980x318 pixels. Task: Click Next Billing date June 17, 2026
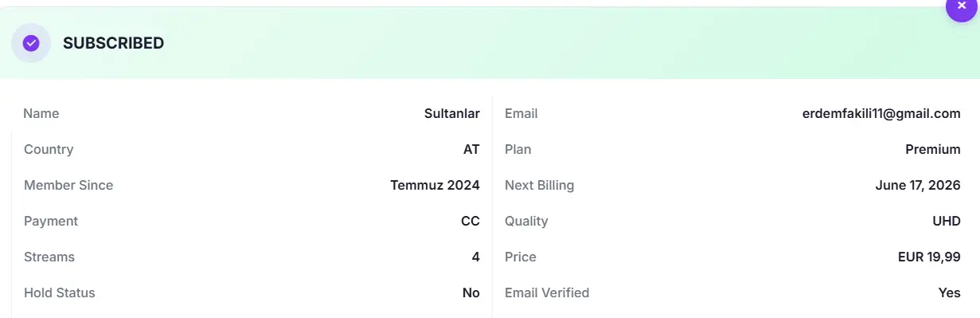click(918, 185)
